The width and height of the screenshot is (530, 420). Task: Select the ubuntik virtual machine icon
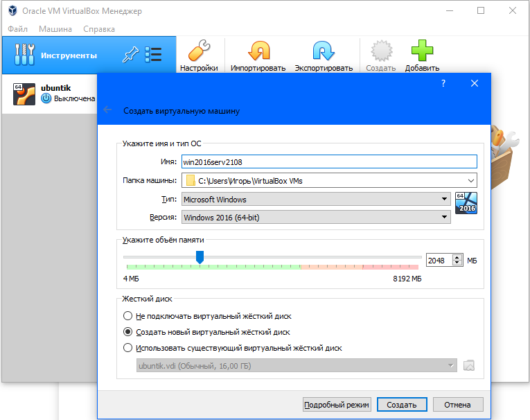tap(24, 94)
